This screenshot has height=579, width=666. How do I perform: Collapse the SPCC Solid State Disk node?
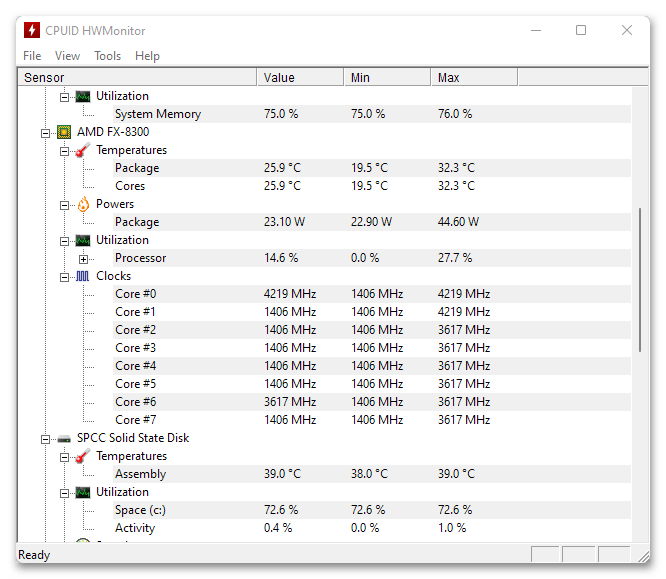coord(45,440)
